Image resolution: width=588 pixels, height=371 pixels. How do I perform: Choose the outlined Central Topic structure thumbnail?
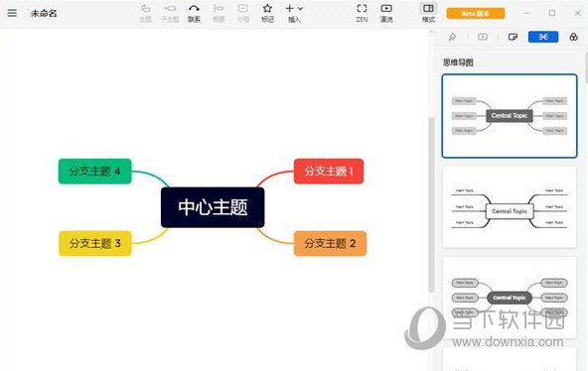click(510, 206)
